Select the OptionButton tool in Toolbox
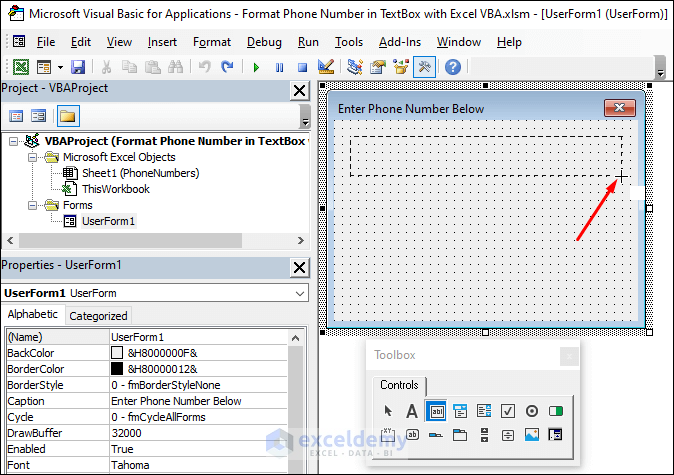 (x=532, y=411)
